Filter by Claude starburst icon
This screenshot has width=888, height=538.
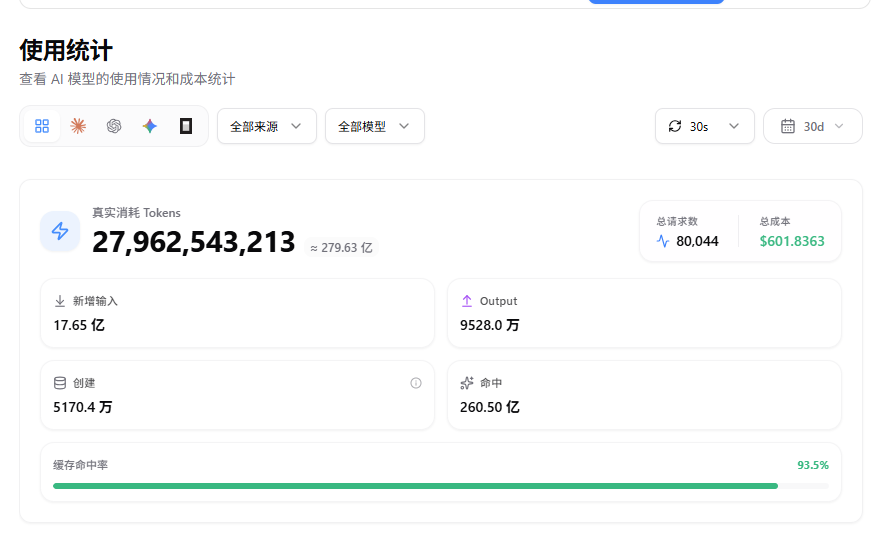pos(78,126)
